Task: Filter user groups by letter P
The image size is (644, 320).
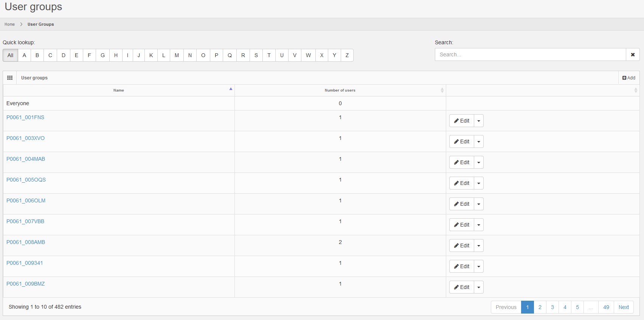Action: [216, 55]
